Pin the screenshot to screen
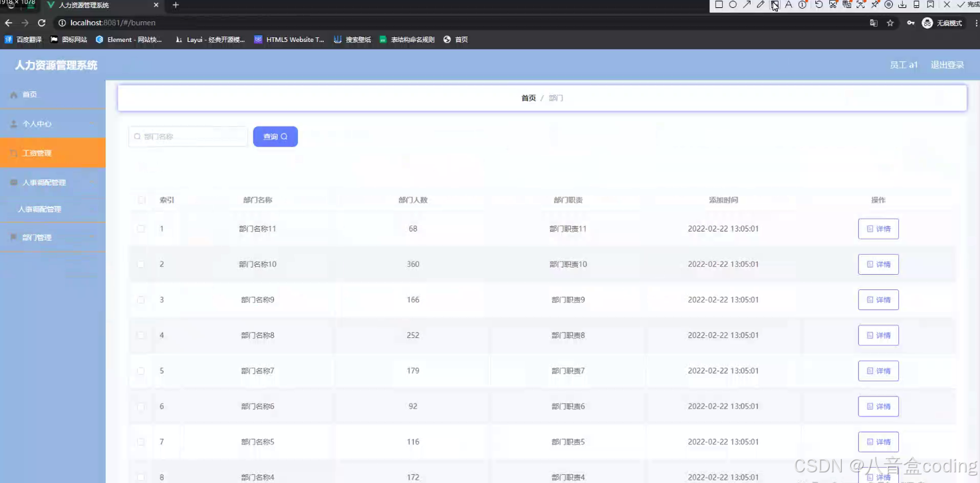 coord(875,5)
